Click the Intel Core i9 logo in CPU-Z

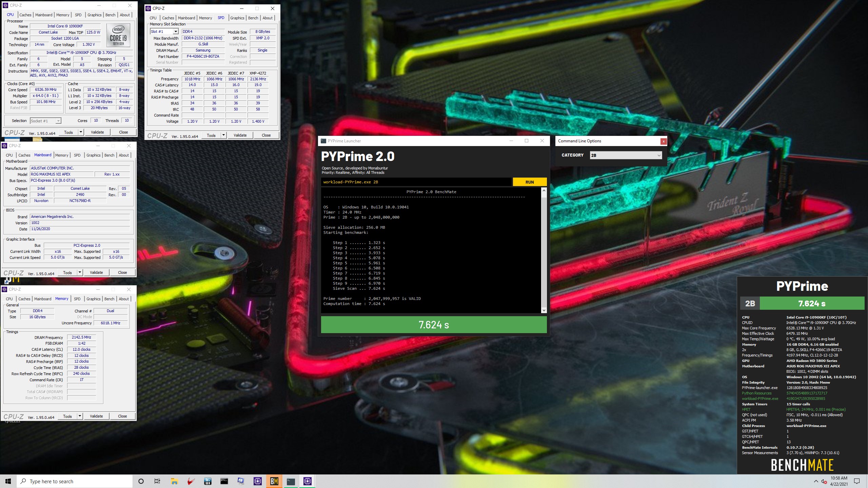click(118, 36)
